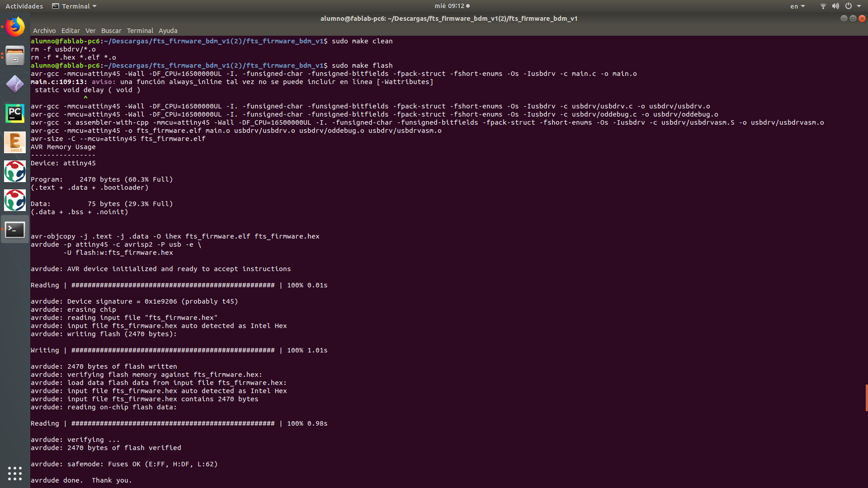Click the volume speaker icon
The height and width of the screenshot is (488, 868).
point(835,6)
